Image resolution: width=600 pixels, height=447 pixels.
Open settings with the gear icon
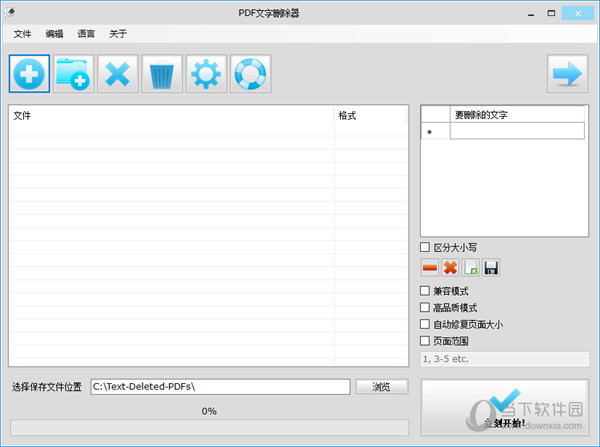point(206,73)
